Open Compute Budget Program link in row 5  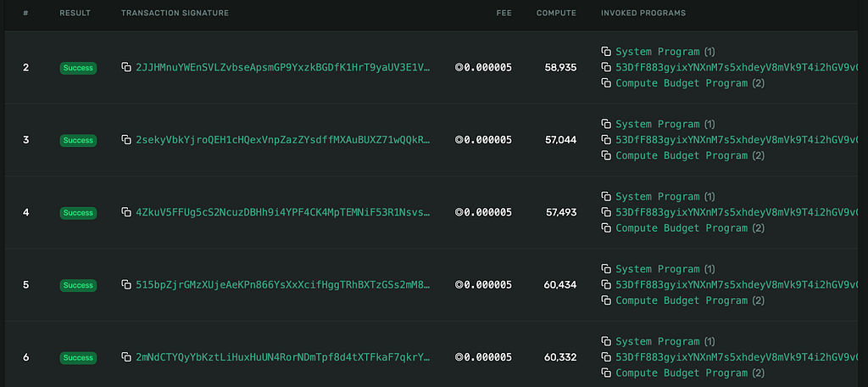682,300
